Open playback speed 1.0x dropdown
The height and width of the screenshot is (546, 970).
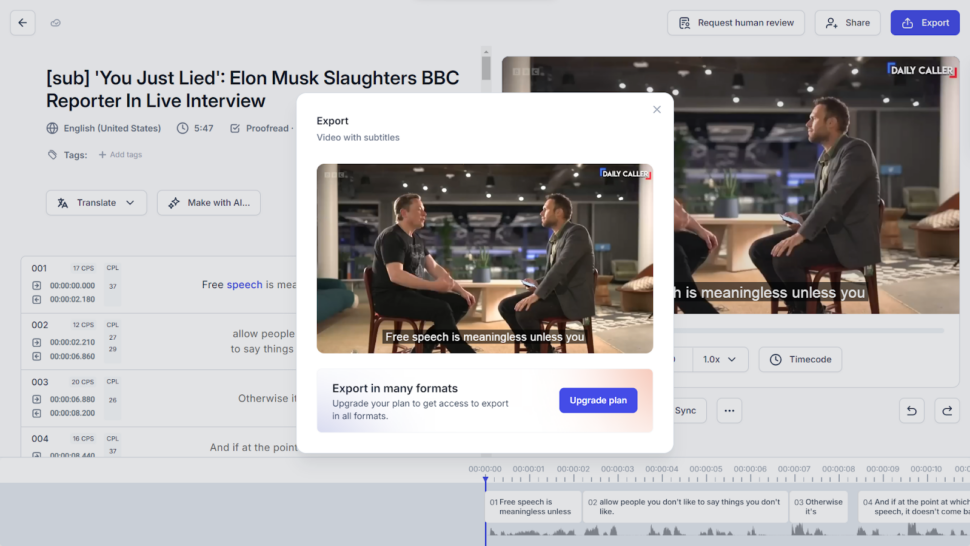coord(719,359)
